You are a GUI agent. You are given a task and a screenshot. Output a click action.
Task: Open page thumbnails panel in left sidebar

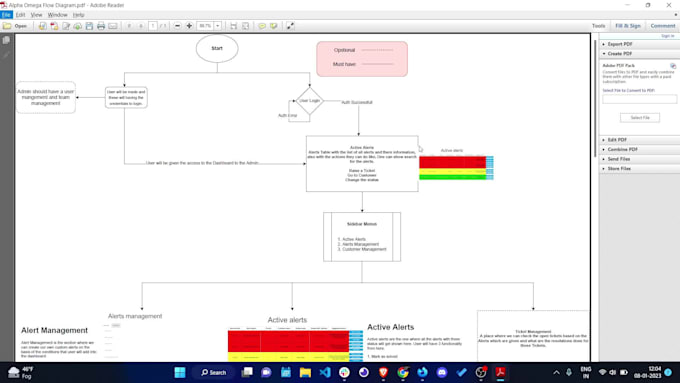(6, 40)
